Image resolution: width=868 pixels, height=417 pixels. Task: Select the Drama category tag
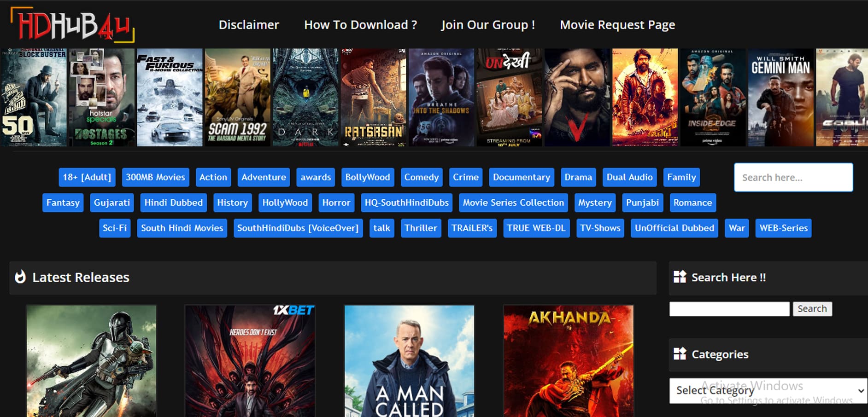[x=578, y=177]
